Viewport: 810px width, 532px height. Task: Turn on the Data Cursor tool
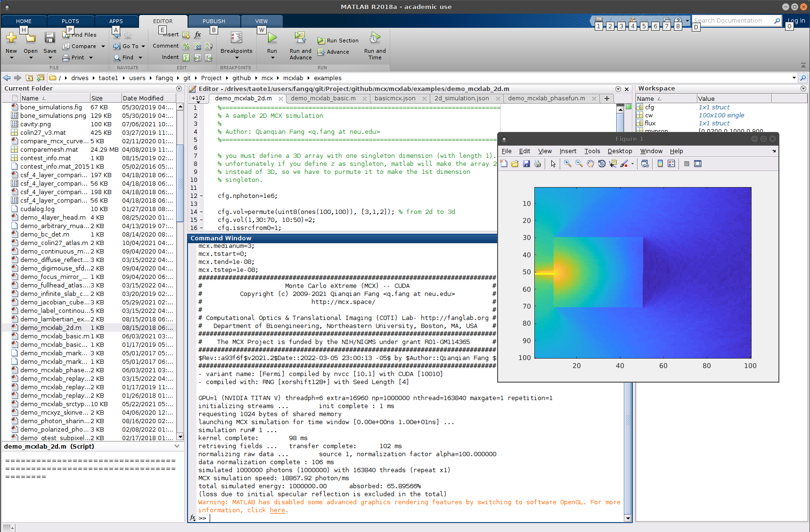coord(613,164)
